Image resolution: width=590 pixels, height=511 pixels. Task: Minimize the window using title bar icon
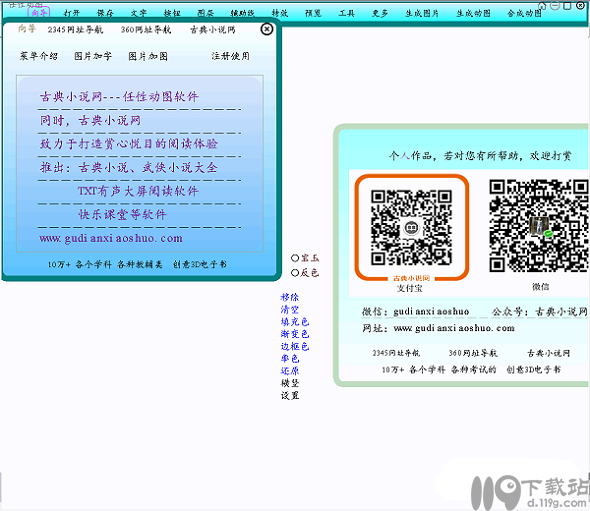[555, 5]
